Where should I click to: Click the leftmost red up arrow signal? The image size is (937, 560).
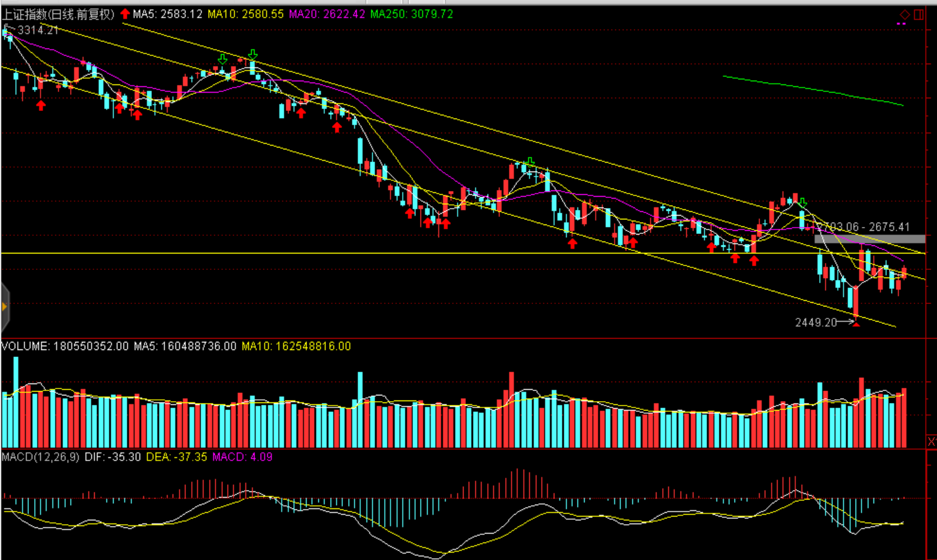click(41, 106)
